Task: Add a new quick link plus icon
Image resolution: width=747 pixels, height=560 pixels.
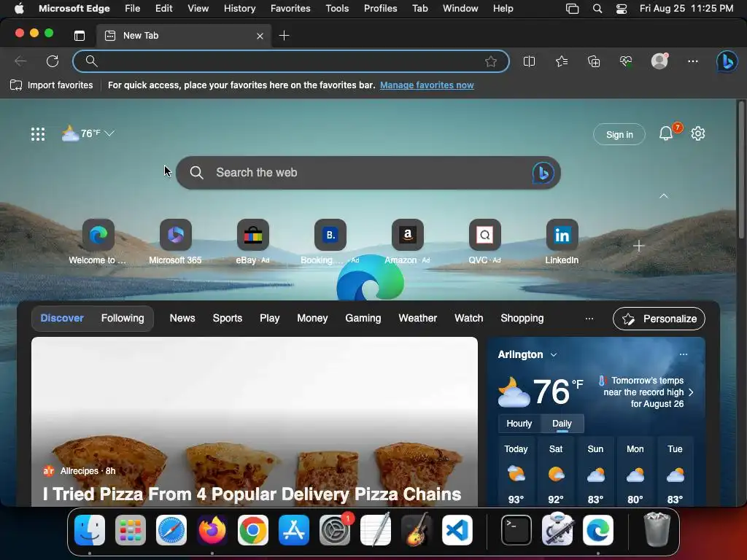Action: point(639,246)
